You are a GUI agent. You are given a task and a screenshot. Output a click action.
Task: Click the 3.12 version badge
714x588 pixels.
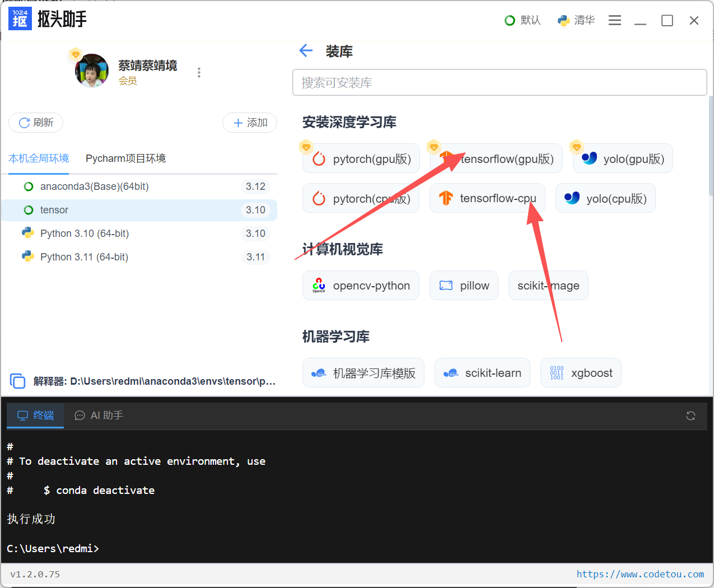pyautogui.click(x=255, y=186)
